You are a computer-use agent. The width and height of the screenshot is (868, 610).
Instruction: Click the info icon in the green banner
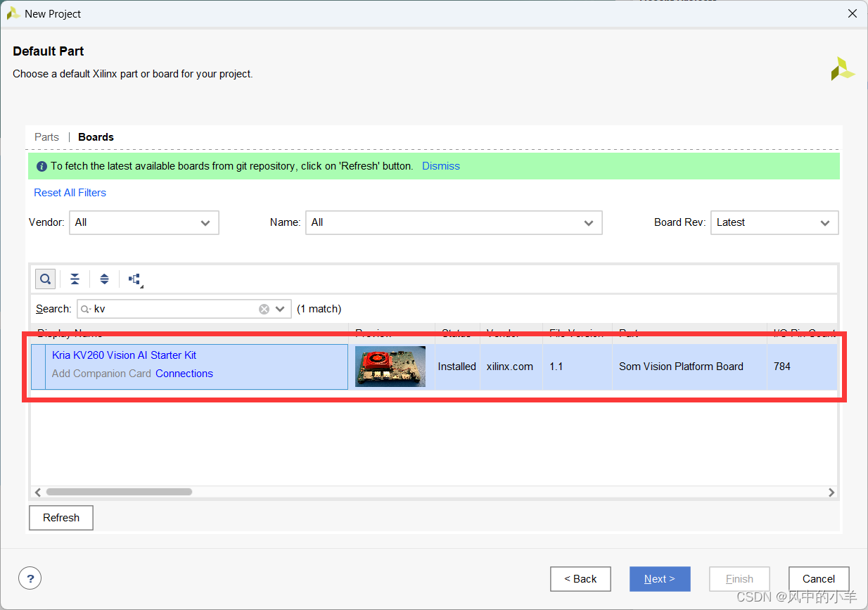[x=42, y=166]
